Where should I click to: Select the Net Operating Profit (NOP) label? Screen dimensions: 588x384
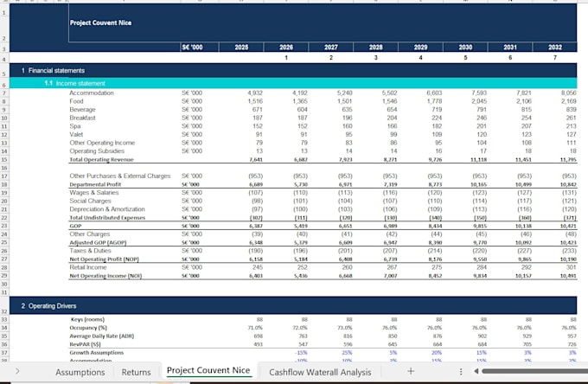pos(105,259)
